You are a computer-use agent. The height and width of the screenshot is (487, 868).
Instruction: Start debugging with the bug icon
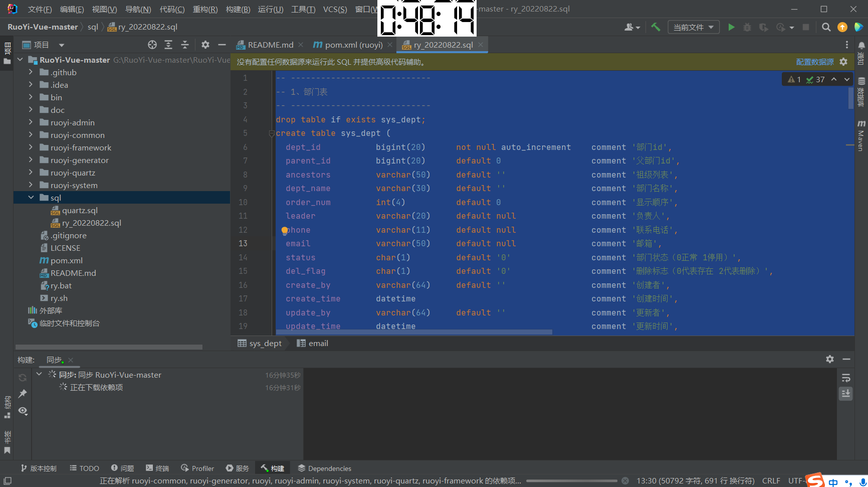[x=747, y=27]
